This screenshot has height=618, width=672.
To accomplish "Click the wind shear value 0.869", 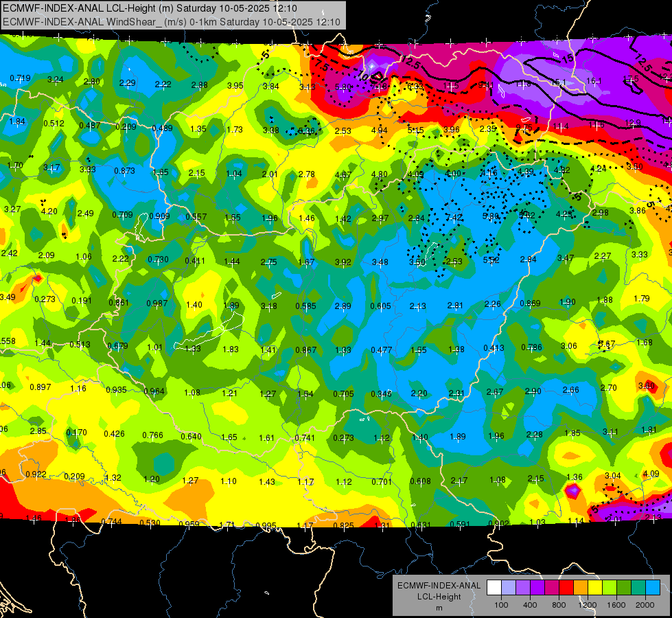I will (x=530, y=304).
